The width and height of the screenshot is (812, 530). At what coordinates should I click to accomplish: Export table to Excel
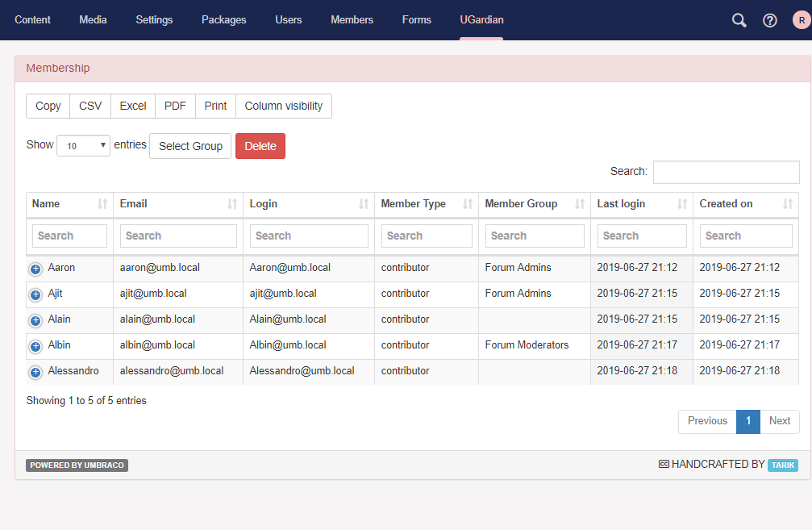tap(133, 106)
